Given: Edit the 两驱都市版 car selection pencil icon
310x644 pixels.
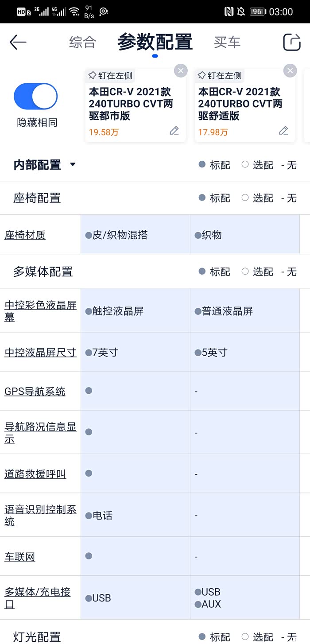Looking at the screenshot, I should point(174,131).
